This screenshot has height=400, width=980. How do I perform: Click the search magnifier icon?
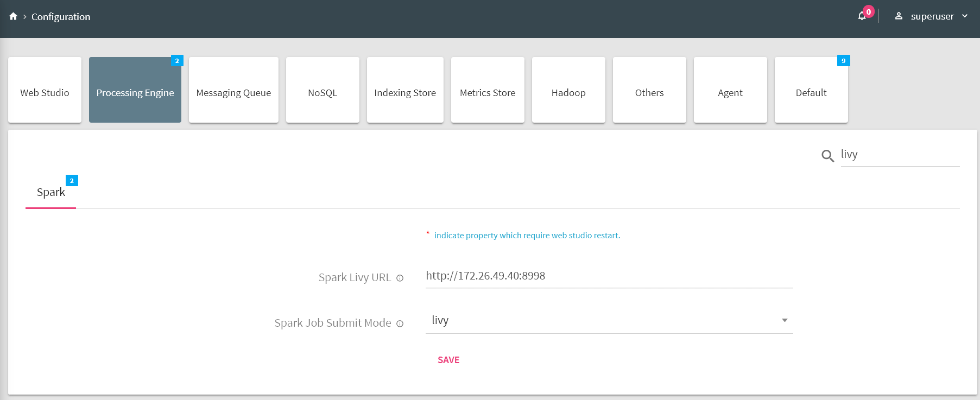click(x=827, y=156)
